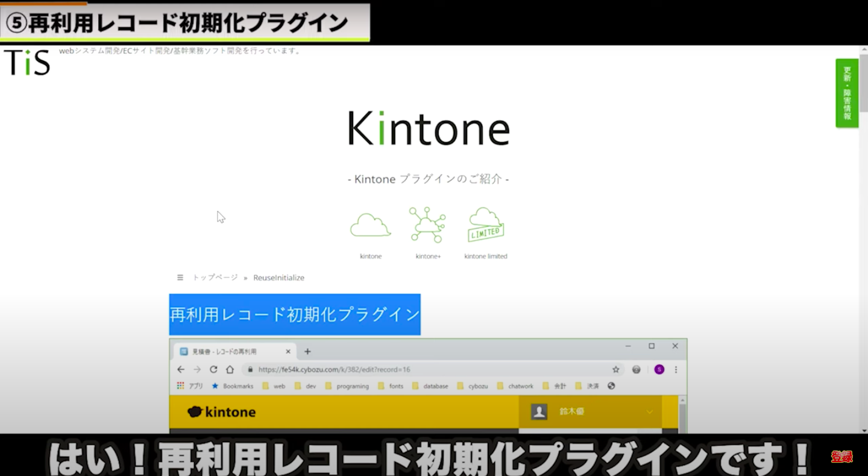Click the browser home icon in the screenshot
This screenshot has width=868, height=476.
click(231, 369)
